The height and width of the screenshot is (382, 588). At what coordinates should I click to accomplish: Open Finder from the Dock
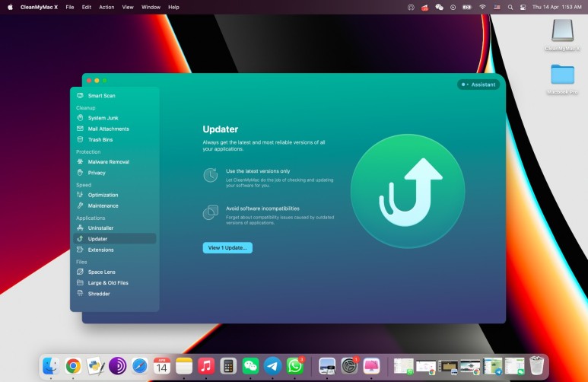point(51,366)
